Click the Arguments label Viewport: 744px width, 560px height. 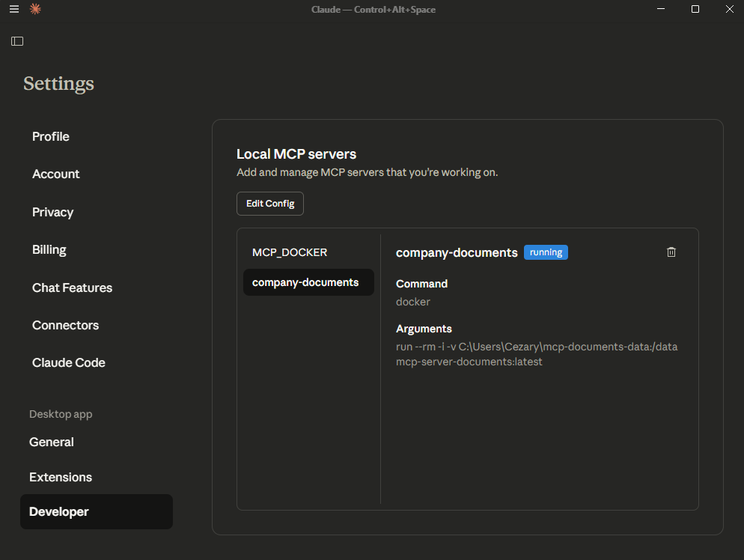[x=424, y=329]
